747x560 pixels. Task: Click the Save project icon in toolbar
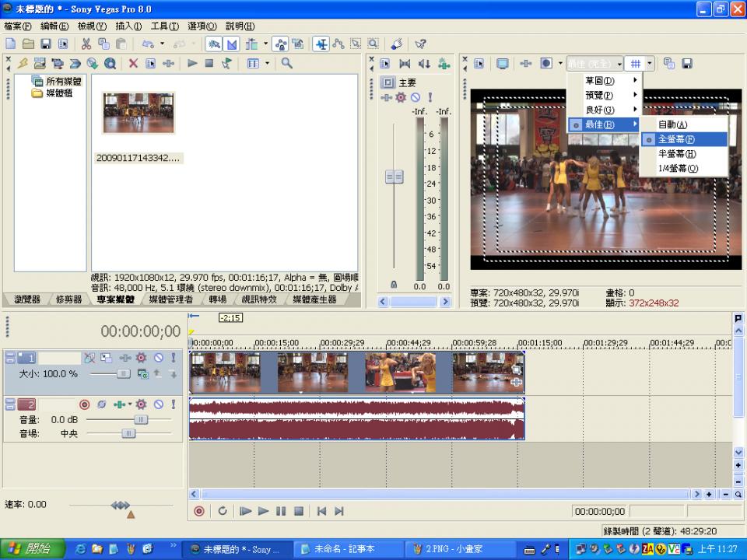(x=45, y=44)
